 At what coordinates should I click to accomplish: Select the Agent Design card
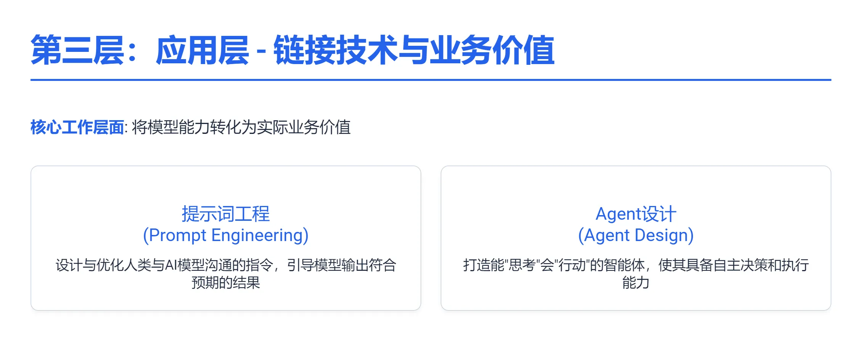coord(636,238)
